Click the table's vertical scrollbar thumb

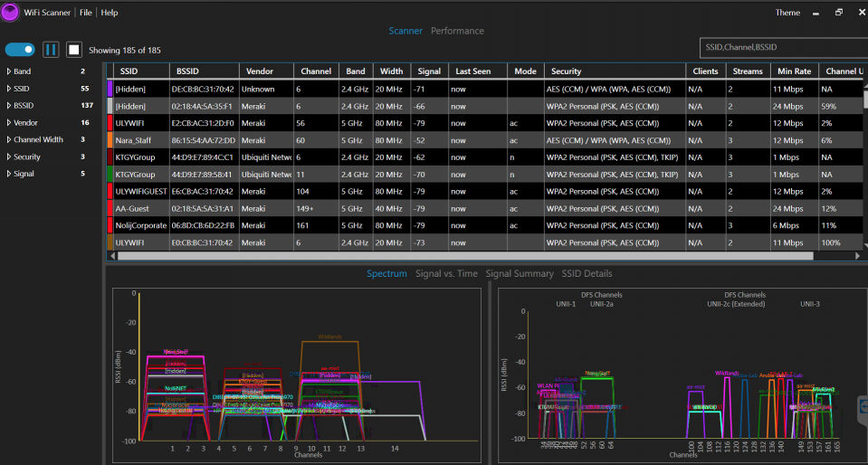(865, 99)
